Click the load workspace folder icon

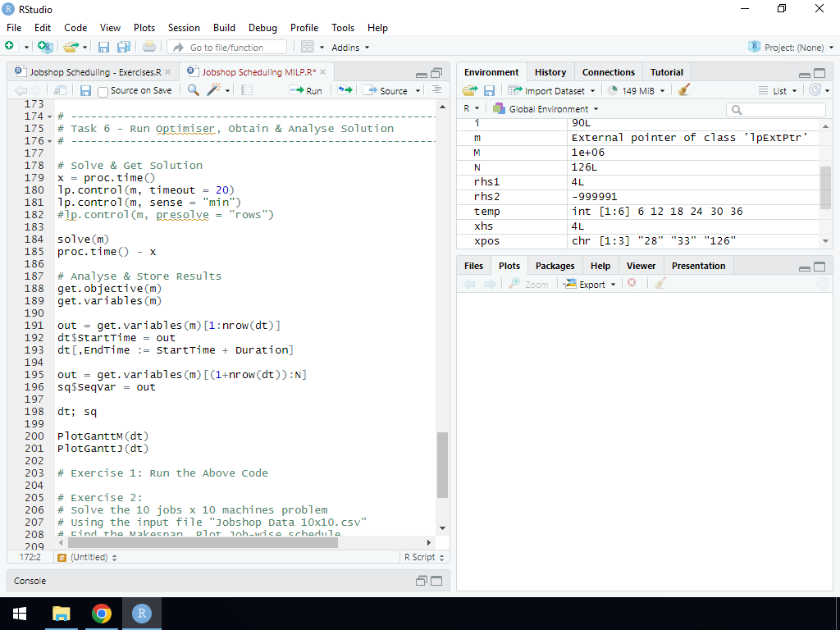click(x=469, y=90)
